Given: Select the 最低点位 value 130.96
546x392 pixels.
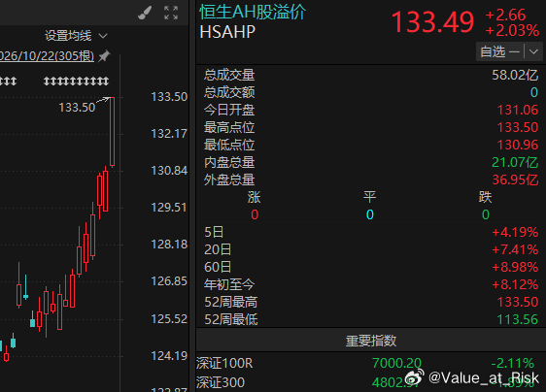Looking at the screenshot, I should tap(518, 145).
